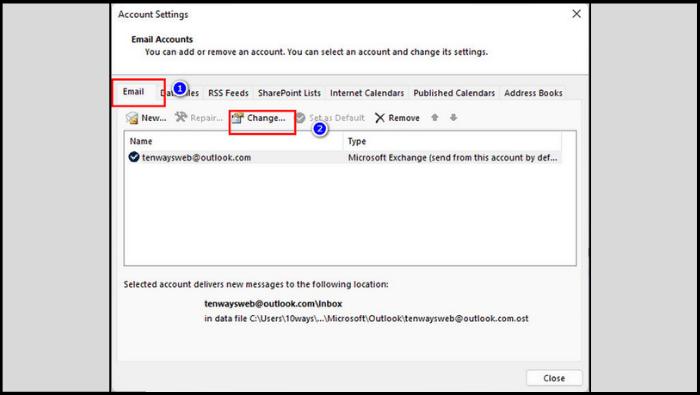700x395 pixels.
Task: Click the Microsoft Exchange type cell
Action: pyautogui.click(x=452, y=158)
